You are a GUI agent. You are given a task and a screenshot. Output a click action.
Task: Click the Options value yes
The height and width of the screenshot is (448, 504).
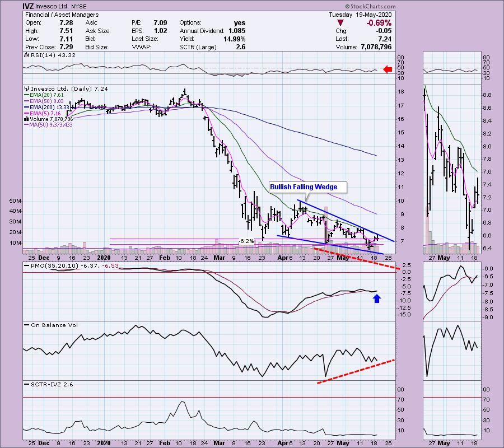[x=240, y=23]
